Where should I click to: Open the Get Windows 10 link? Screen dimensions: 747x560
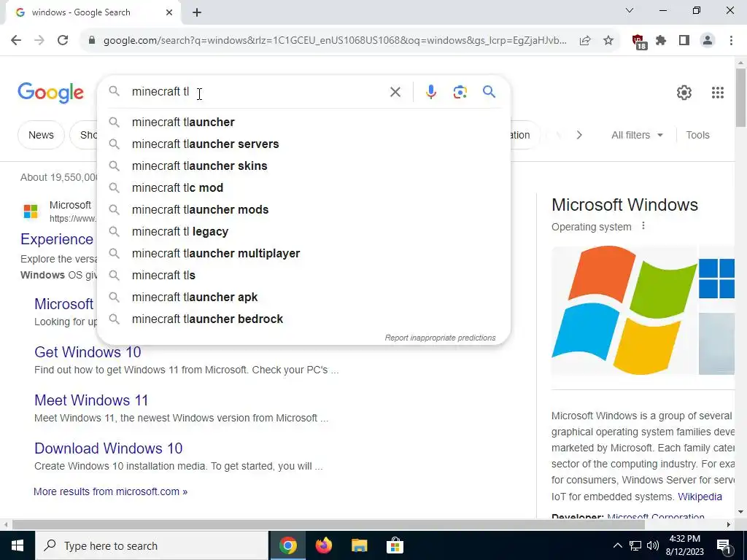88,352
